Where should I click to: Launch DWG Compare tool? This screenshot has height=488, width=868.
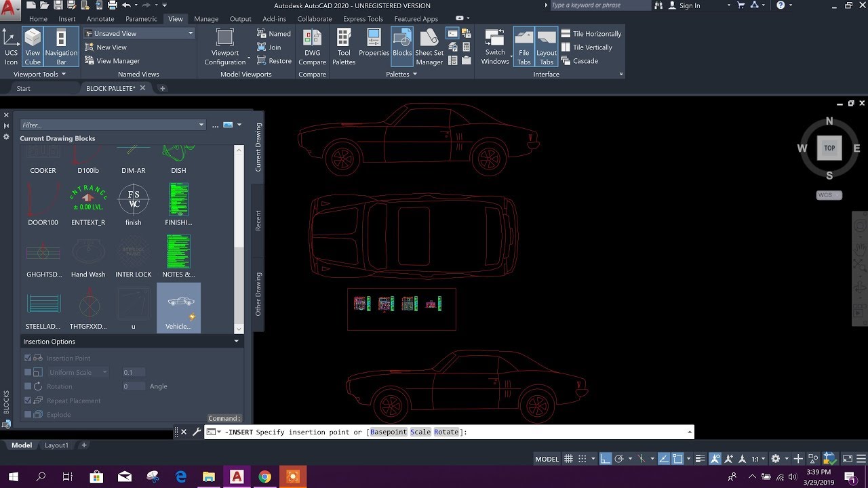pos(312,47)
